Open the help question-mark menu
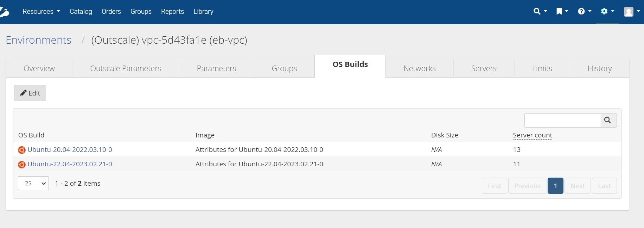 pos(585,11)
